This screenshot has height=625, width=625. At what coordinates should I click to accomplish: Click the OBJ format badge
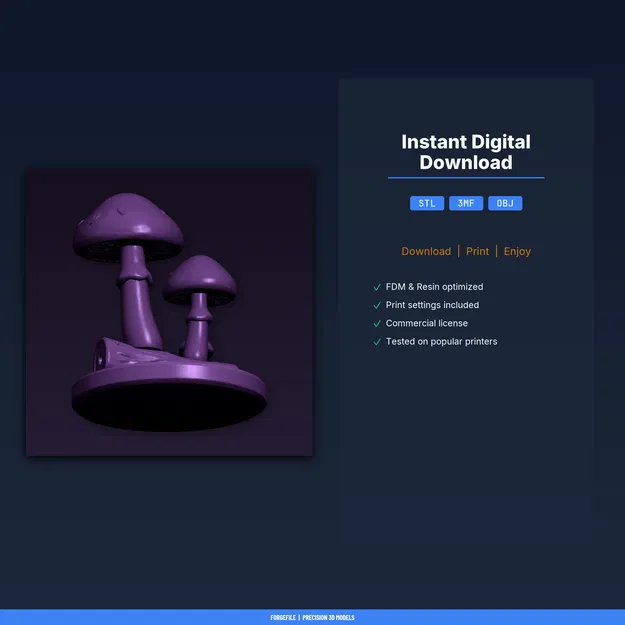tap(505, 203)
